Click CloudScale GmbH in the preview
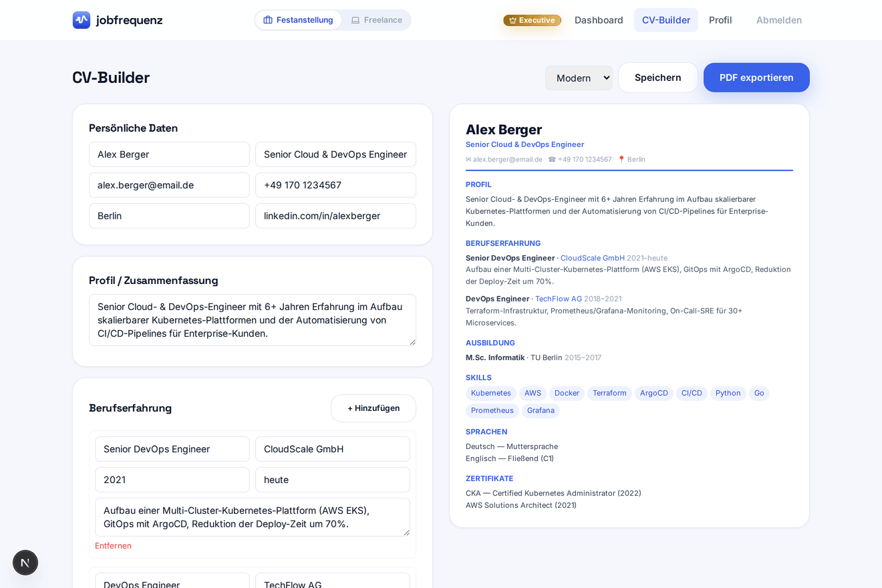This screenshot has height=588, width=882. [x=593, y=258]
